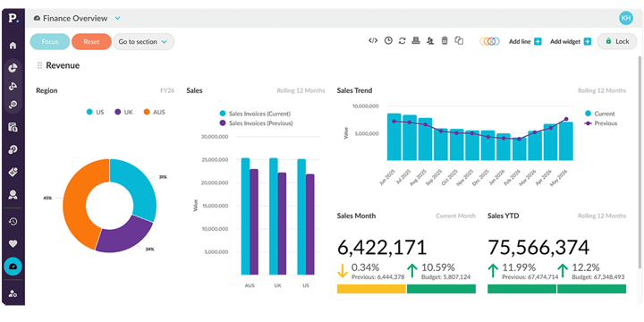This screenshot has height=322, width=644.
Task: Click the AUS label on the Sales chart axis
Action: tap(250, 285)
